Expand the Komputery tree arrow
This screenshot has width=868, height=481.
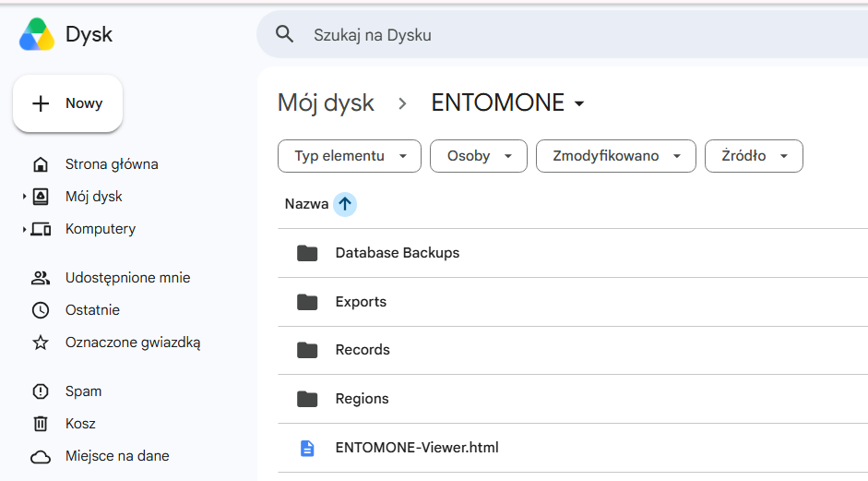(x=24, y=229)
